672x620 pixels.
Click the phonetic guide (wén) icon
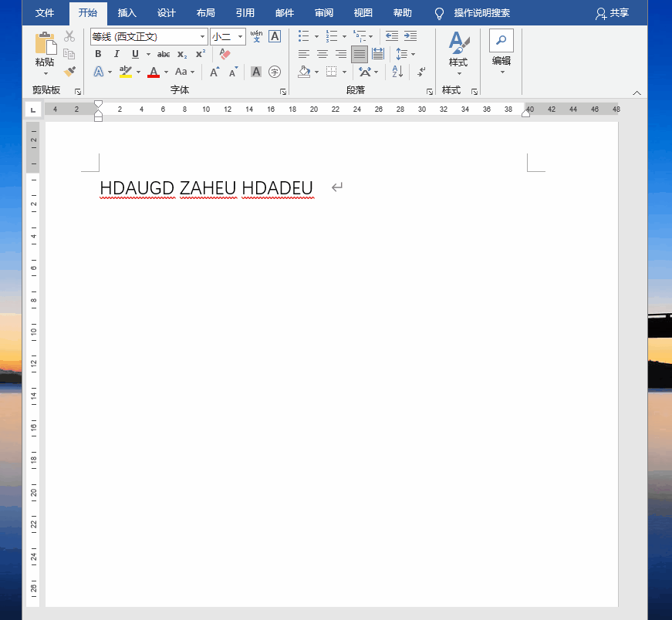[x=256, y=36]
